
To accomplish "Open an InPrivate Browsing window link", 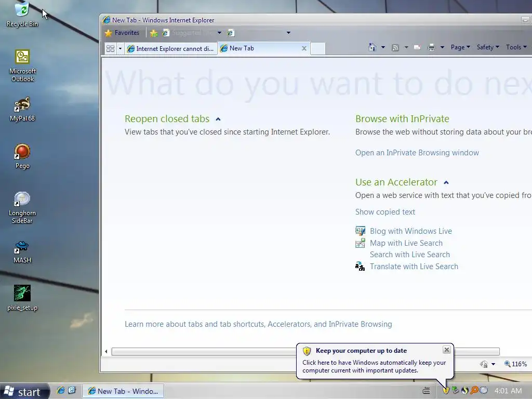I will tap(417, 153).
